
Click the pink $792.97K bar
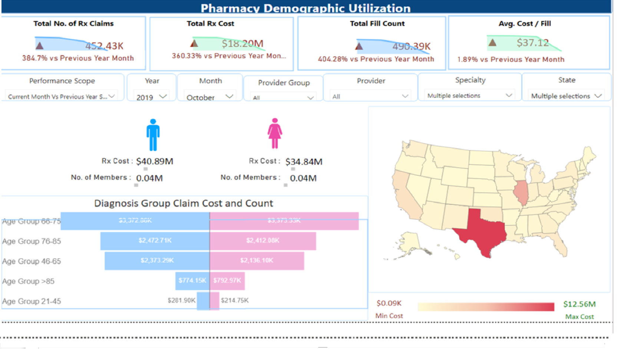tap(227, 281)
